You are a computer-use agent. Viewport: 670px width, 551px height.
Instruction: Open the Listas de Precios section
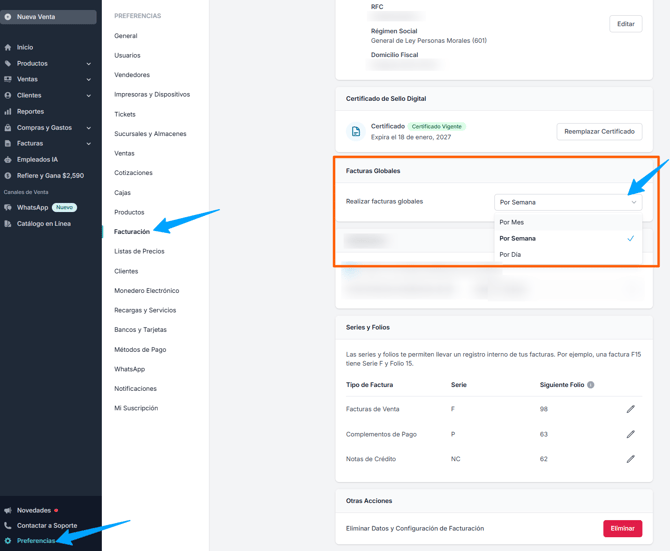(139, 251)
